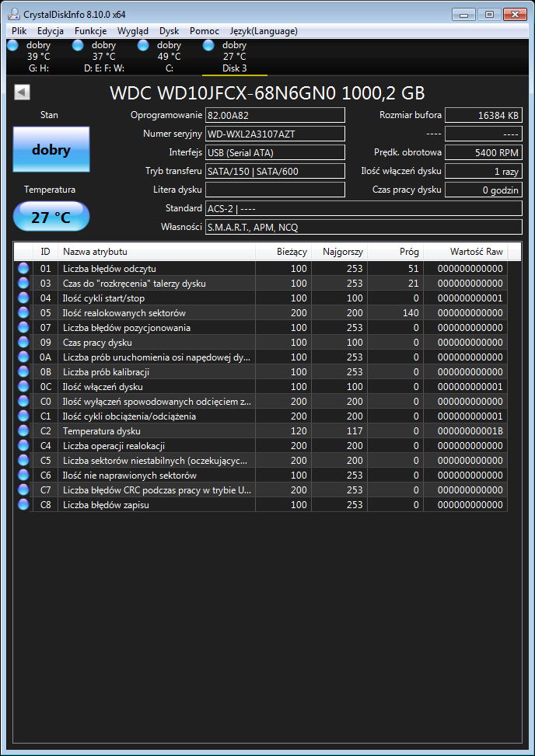This screenshot has width=535, height=756.
Task: Click status orb of attribute C0
Action: coord(23,402)
